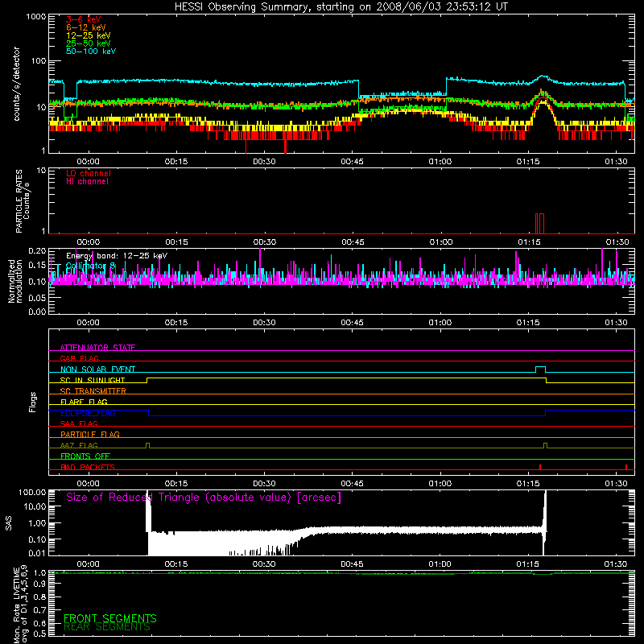The width and height of the screenshot is (644, 644).
Task: Click the SAS axis label
Action: coord(9,523)
